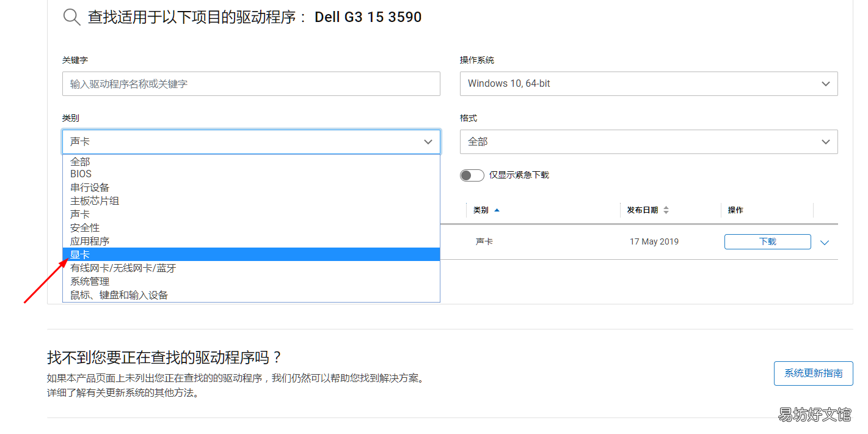Image resolution: width=868 pixels, height=434 pixels.
Task: Sort by the 发布日期 column header
Action: point(648,210)
